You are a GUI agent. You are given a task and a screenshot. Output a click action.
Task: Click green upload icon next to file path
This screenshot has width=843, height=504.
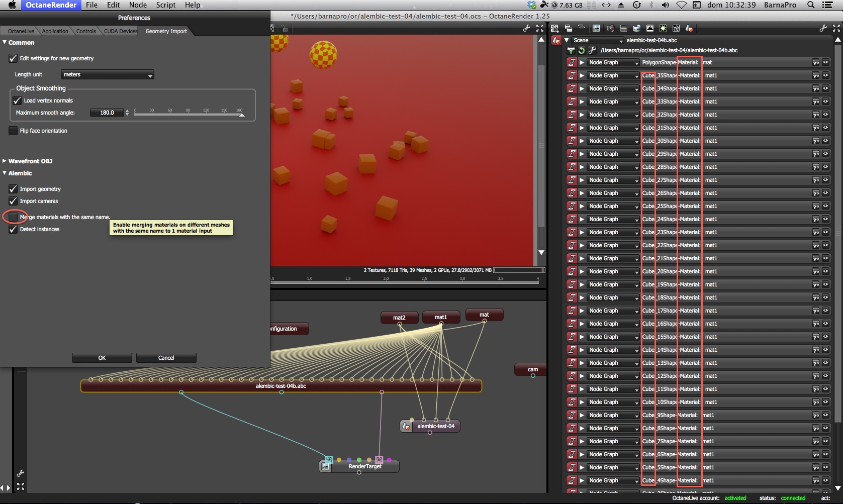click(x=571, y=50)
